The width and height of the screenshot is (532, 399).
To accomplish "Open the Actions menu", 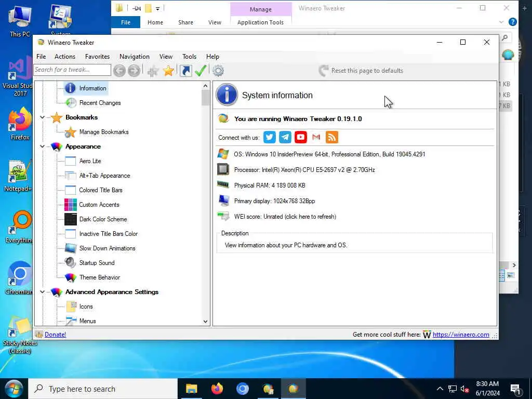I will tap(65, 57).
